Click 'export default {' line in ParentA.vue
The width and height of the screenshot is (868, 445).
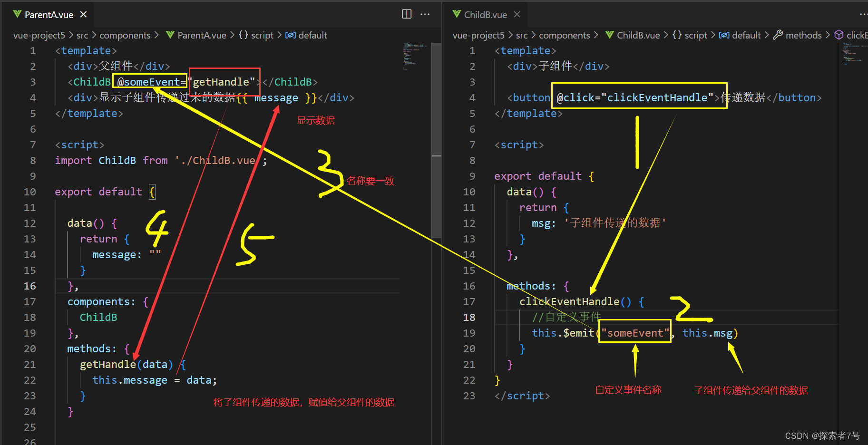105,192
